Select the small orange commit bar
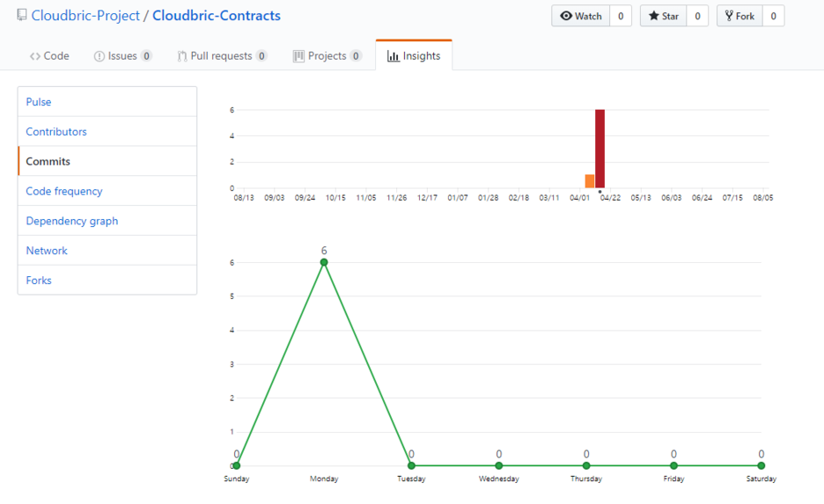824x504 pixels. [590, 181]
